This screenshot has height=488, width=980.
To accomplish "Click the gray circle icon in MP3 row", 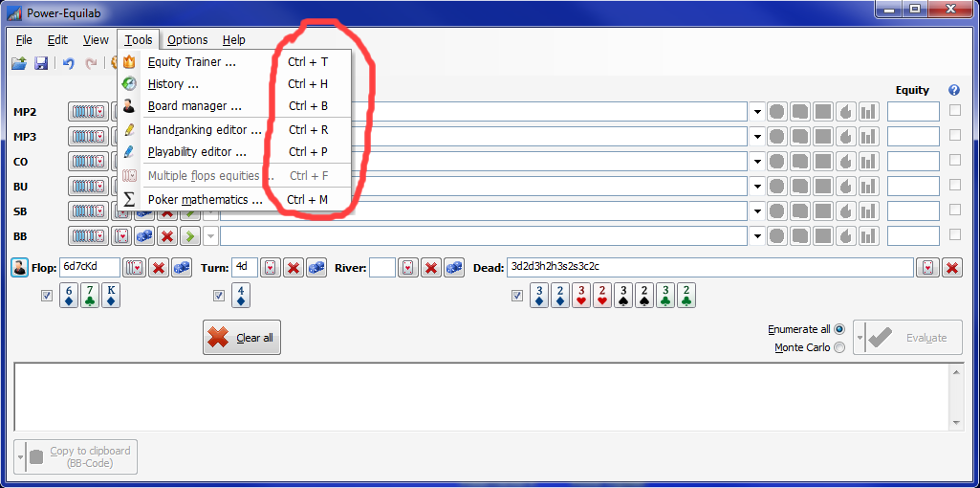I will (x=776, y=137).
